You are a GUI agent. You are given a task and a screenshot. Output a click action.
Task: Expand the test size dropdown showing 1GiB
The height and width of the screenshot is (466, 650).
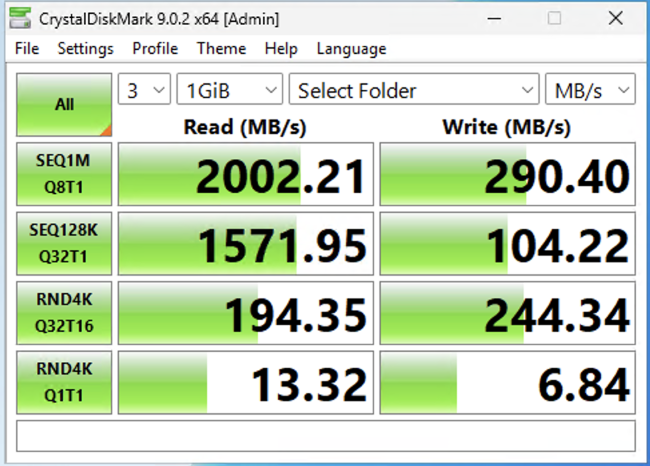[x=230, y=89]
